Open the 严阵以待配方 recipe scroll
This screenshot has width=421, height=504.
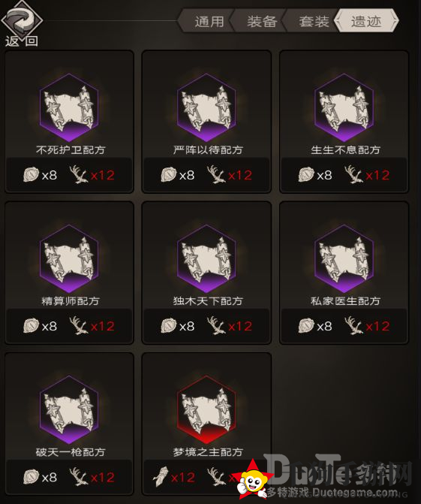(206, 107)
